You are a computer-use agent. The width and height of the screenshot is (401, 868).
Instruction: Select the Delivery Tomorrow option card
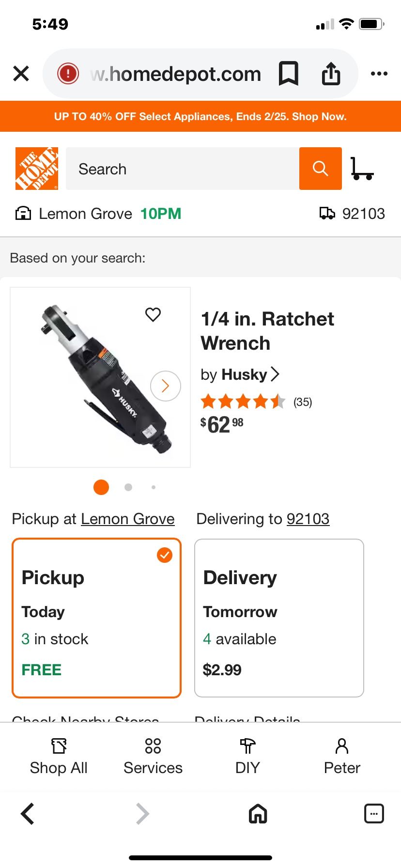click(x=279, y=618)
